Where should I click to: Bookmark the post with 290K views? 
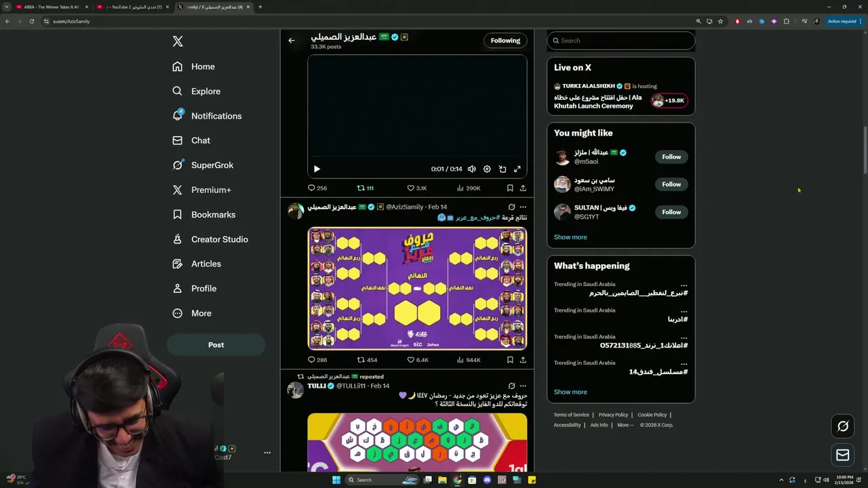point(510,188)
